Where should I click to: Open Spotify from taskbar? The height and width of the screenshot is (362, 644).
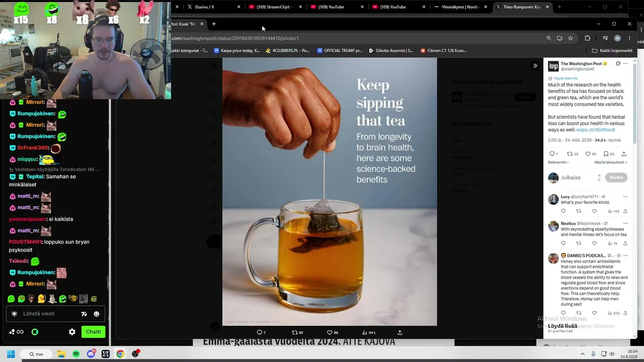[76, 354]
